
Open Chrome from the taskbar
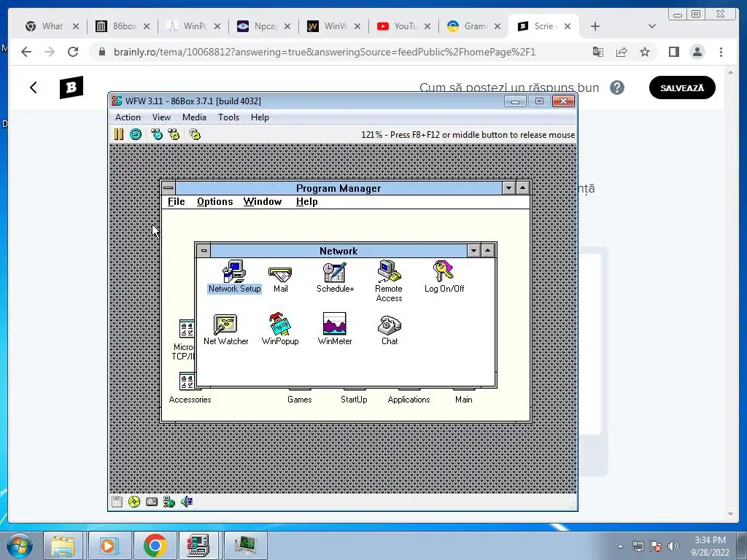(155, 545)
